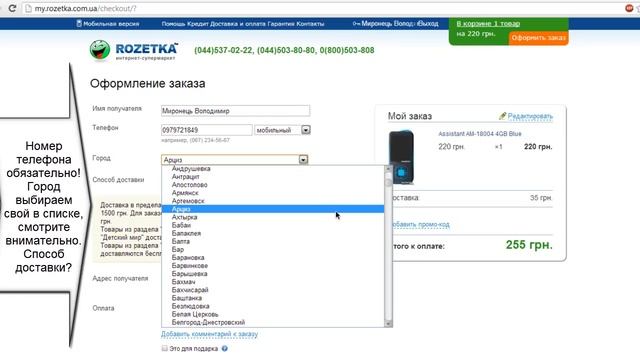Click the Rozetka smiley logo
Image resolution: width=640 pixels, height=360 pixels.
coord(100,51)
